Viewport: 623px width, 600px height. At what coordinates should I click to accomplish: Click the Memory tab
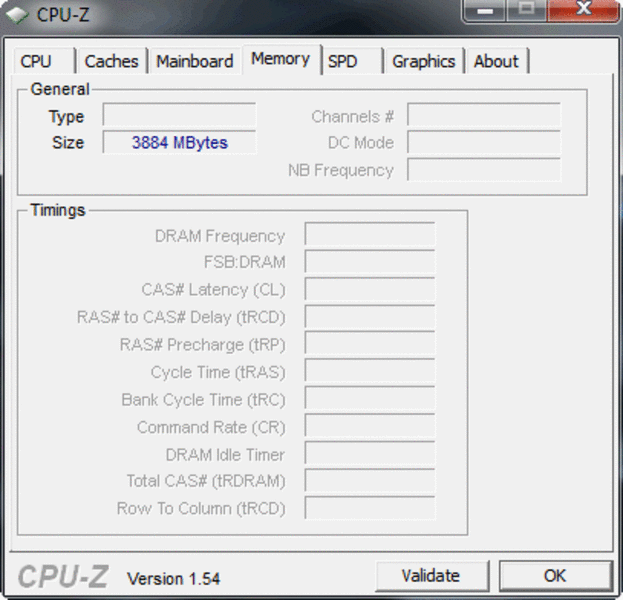pyautogui.click(x=281, y=59)
